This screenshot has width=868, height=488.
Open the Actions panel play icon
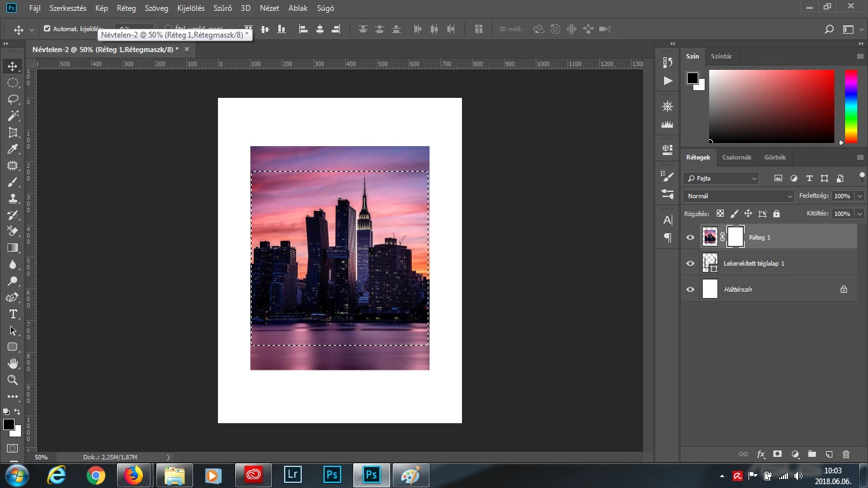tap(667, 81)
